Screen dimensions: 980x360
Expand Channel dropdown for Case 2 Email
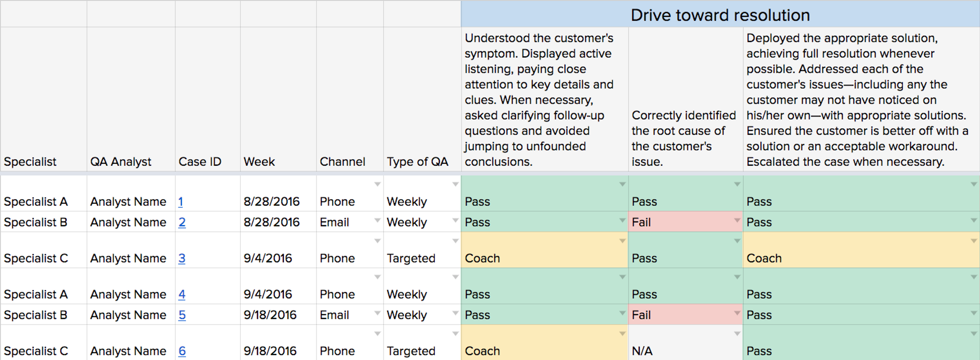tap(377, 220)
